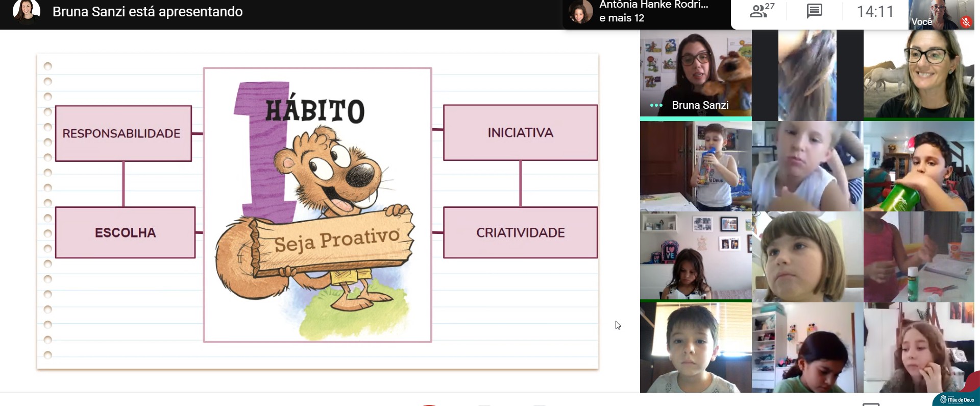
Task: Click the CRIATIVIDADE box on the slide
Action: [520, 233]
